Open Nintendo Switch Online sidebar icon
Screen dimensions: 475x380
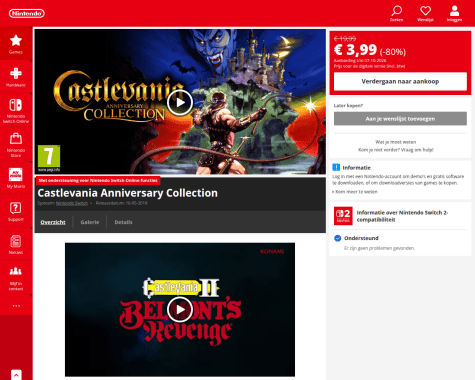[16, 105]
